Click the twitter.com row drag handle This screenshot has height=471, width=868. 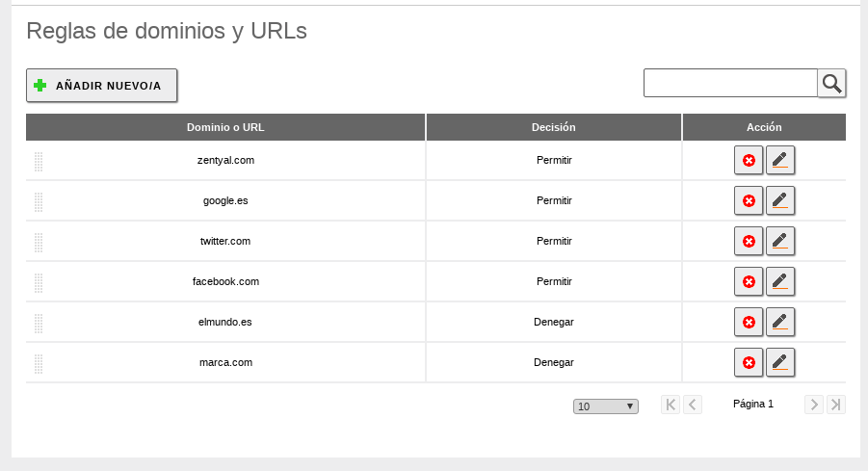[x=39, y=243]
